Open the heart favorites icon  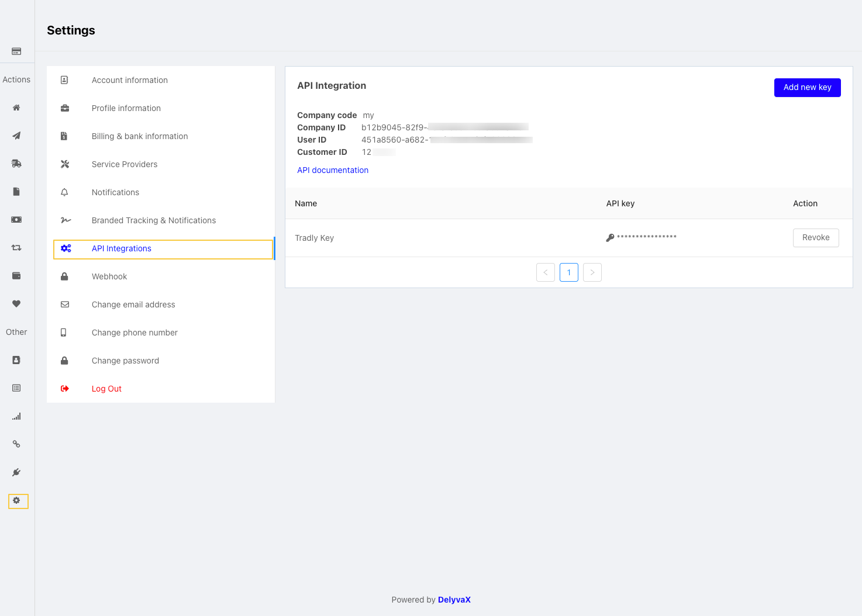click(16, 304)
